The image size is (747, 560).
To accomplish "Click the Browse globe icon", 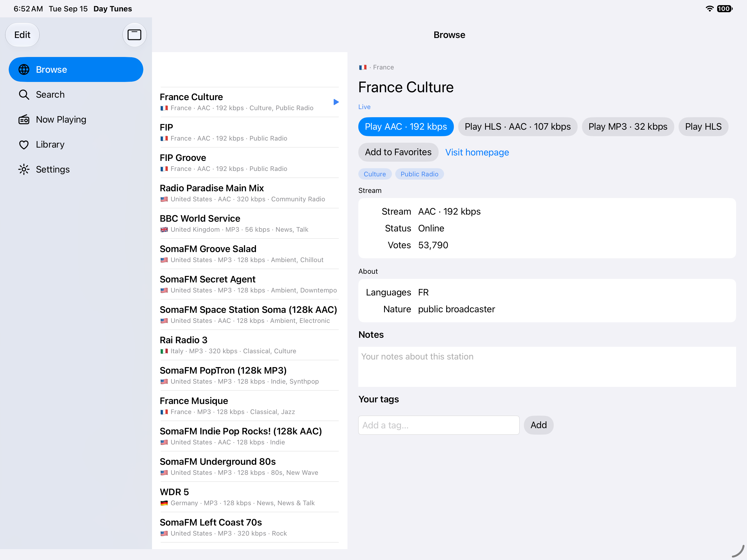I will tap(24, 69).
